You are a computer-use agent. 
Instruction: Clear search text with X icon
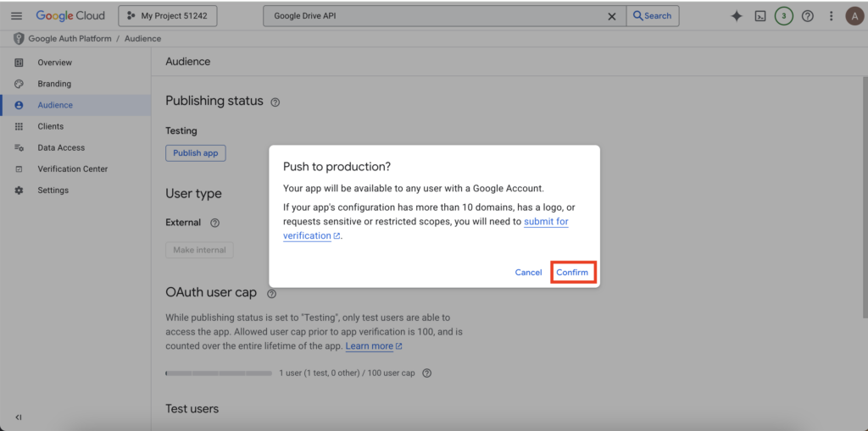click(x=613, y=16)
